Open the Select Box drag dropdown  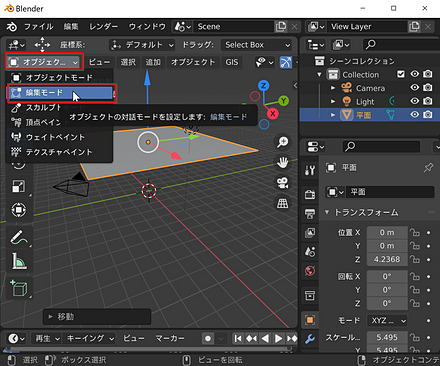(x=257, y=45)
